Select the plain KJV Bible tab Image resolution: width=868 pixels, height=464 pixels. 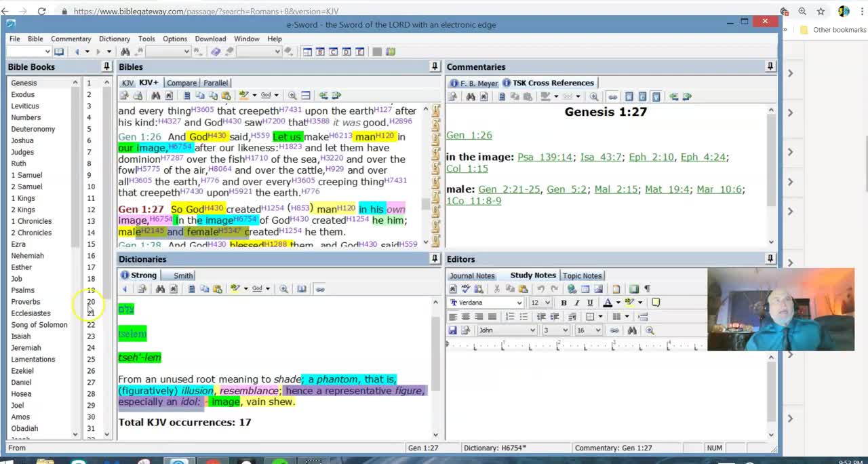coord(127,83)
